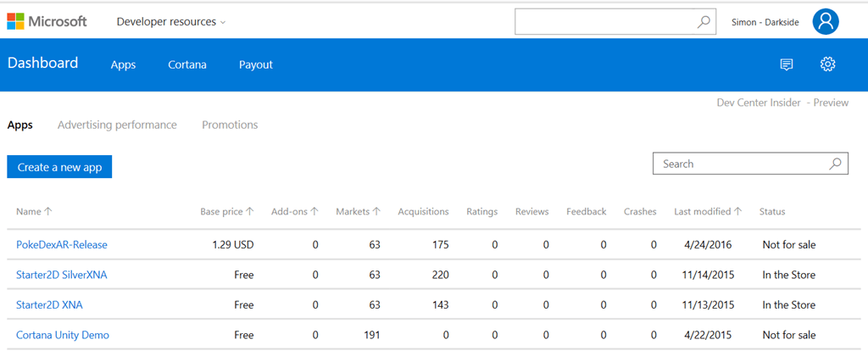Click the Create a new app button
This screenshot has width=868, height=351.
[59, 167]
